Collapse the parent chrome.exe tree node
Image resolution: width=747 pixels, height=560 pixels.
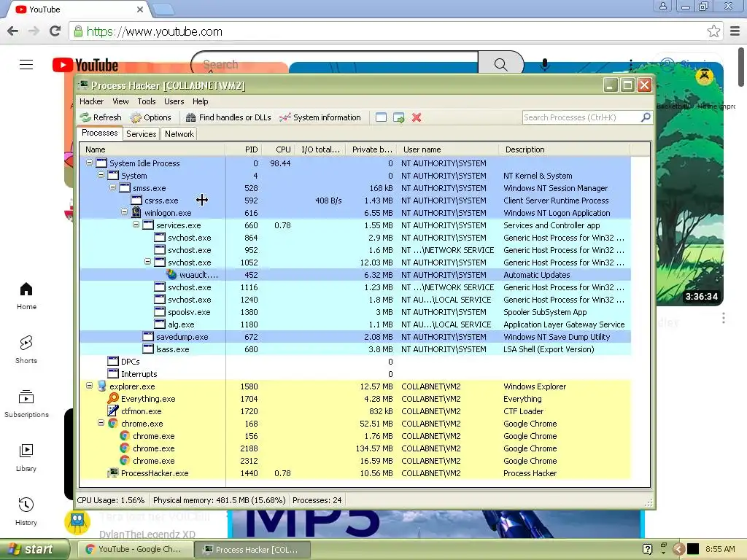coord(101,423)
